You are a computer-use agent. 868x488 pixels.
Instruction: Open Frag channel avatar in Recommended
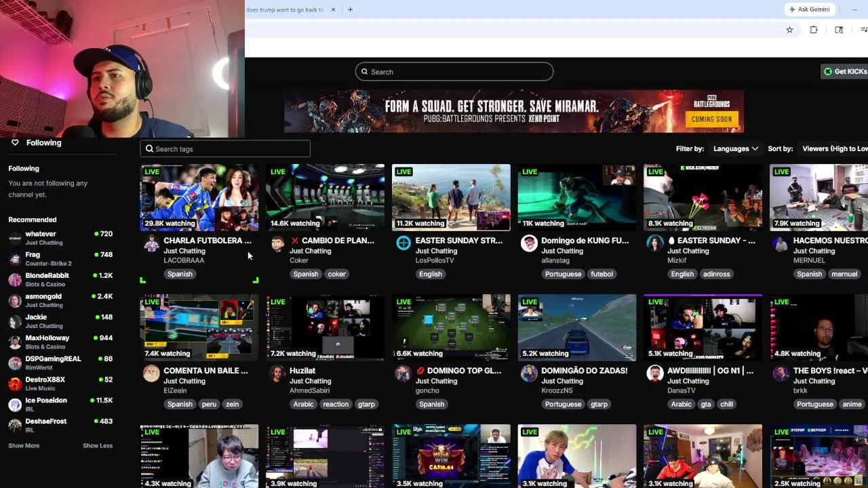click(15, 259)
